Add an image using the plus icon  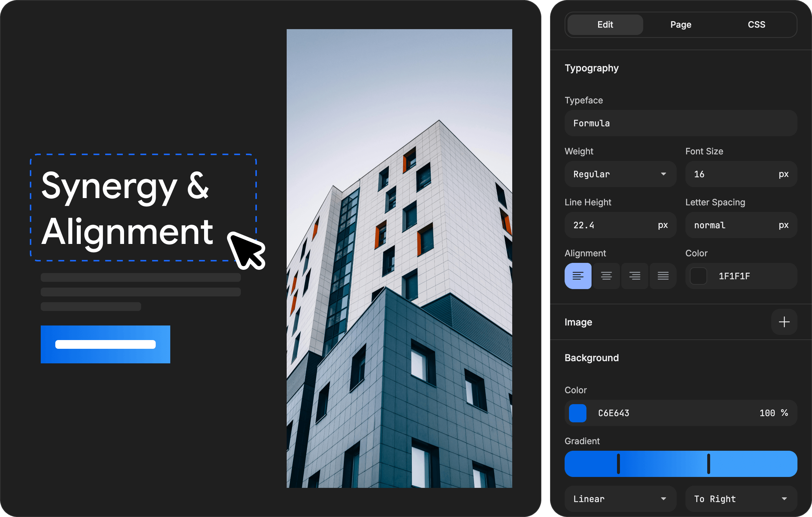784,322
